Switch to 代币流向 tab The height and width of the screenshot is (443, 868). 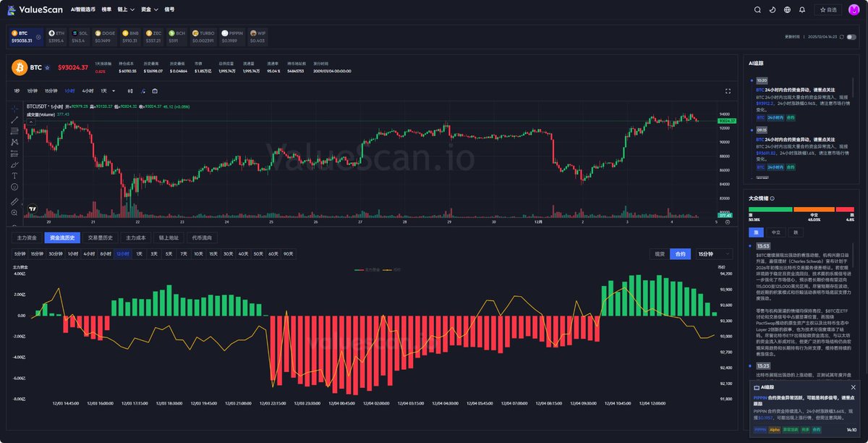tap(203, 237)
